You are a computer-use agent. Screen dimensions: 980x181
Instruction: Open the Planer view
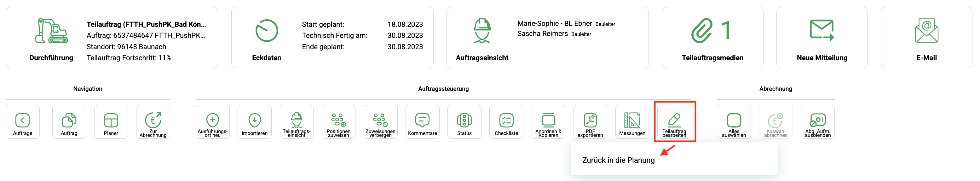pyautogui.click(x=111, y=121)
